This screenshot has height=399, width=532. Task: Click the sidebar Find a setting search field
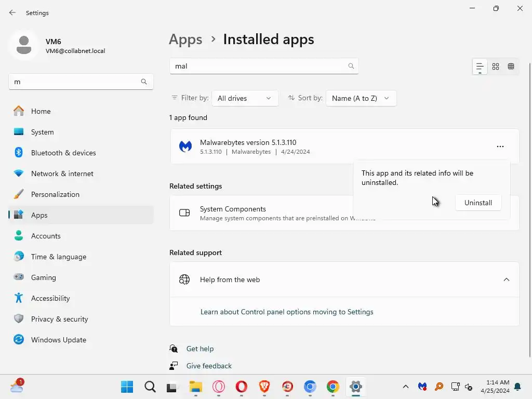(81, 82)
